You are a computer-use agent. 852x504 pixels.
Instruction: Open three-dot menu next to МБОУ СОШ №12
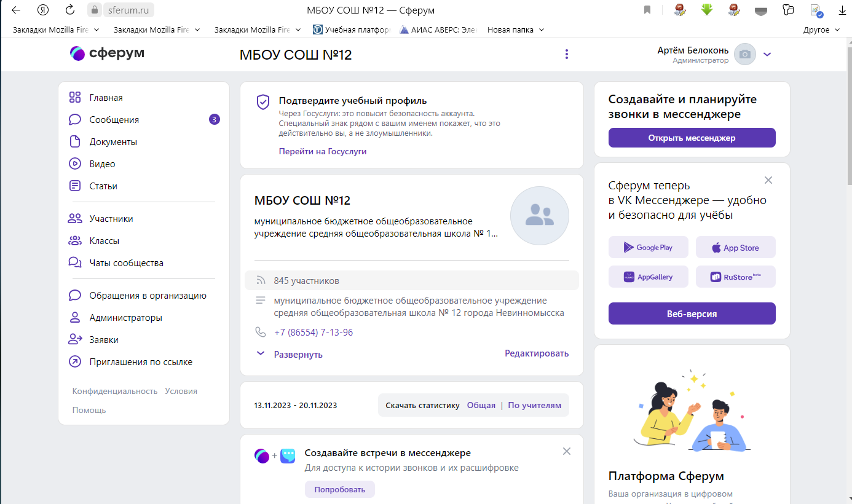click(x=567, y=54)
